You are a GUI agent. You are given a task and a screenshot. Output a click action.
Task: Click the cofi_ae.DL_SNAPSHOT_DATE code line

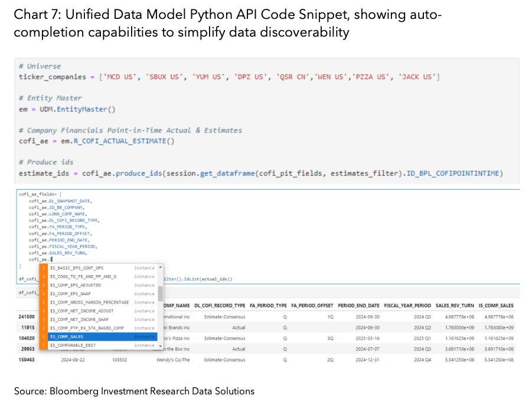coord(60,201)
